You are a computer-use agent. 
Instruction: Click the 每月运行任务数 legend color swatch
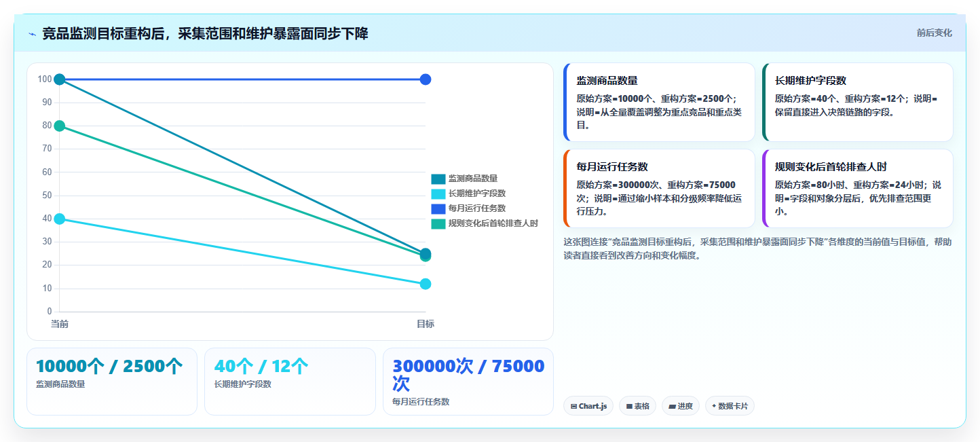[438, 208]
